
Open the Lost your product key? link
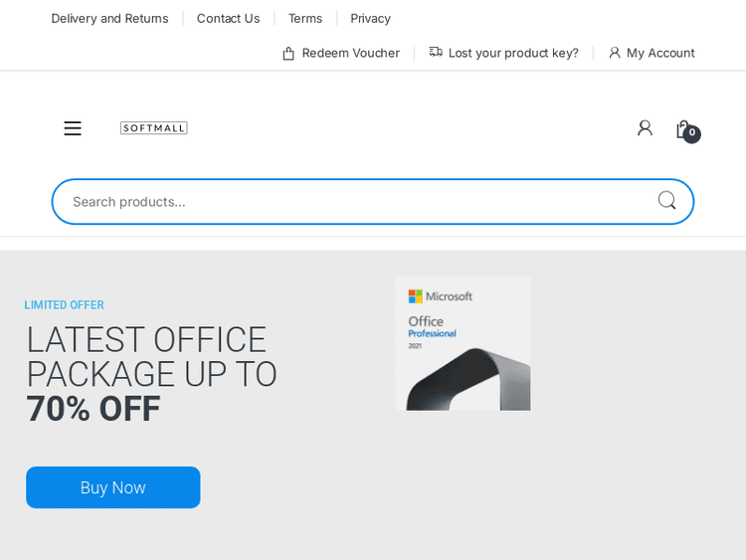coord(513,53)
